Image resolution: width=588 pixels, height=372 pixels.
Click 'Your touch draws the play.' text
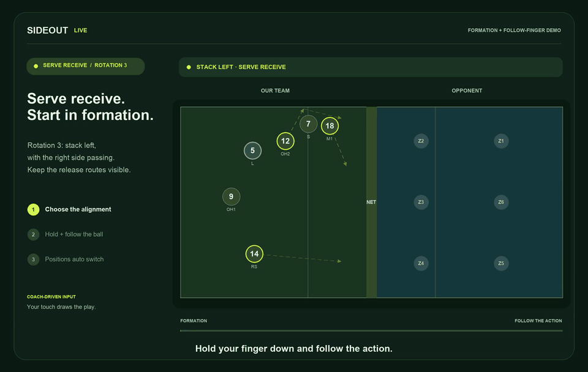click(61, 307)
